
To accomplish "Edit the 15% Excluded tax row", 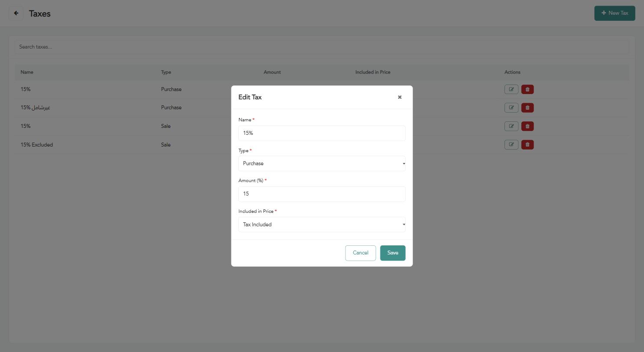I will [x=511, y=144].
